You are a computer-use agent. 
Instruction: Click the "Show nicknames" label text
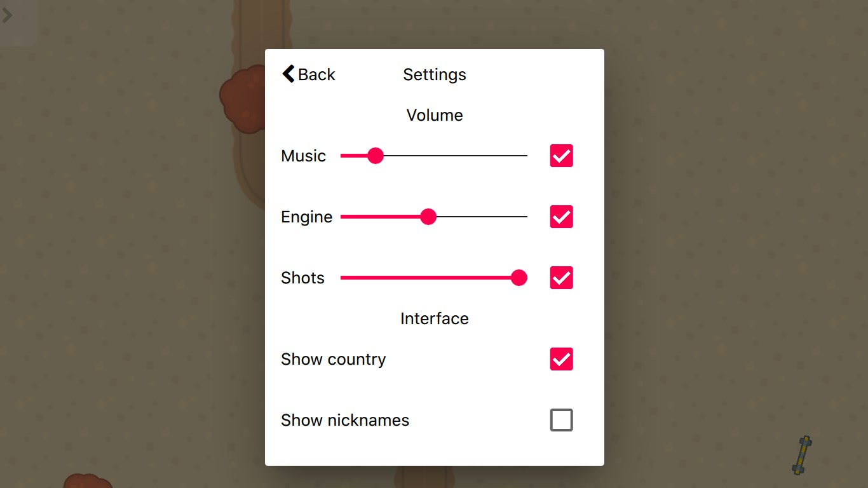[x=345, y=420]
